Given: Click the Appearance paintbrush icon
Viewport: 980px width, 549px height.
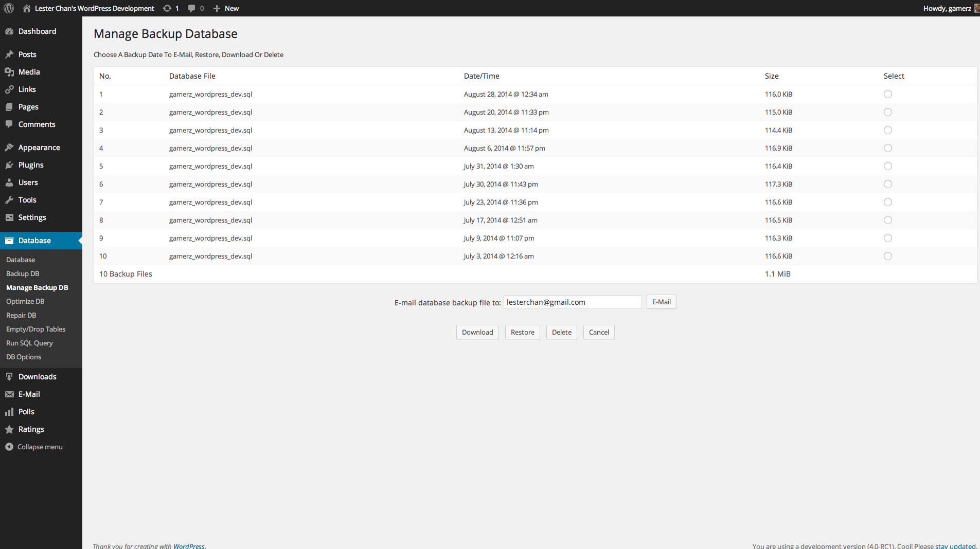Looking at the screenshot, I should tap(9, 148).
